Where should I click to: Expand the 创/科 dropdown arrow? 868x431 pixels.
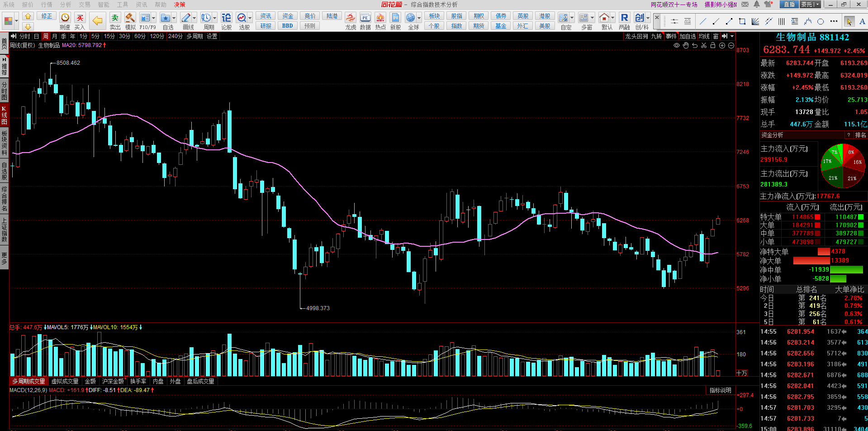648,18
